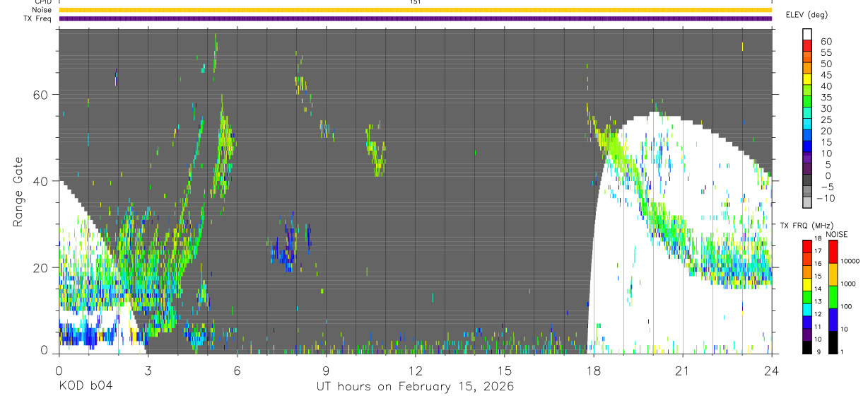Pick the white swatch atop the ELEV scale
This screenshot has height=401, width=868.
click(x=808, y=34)
